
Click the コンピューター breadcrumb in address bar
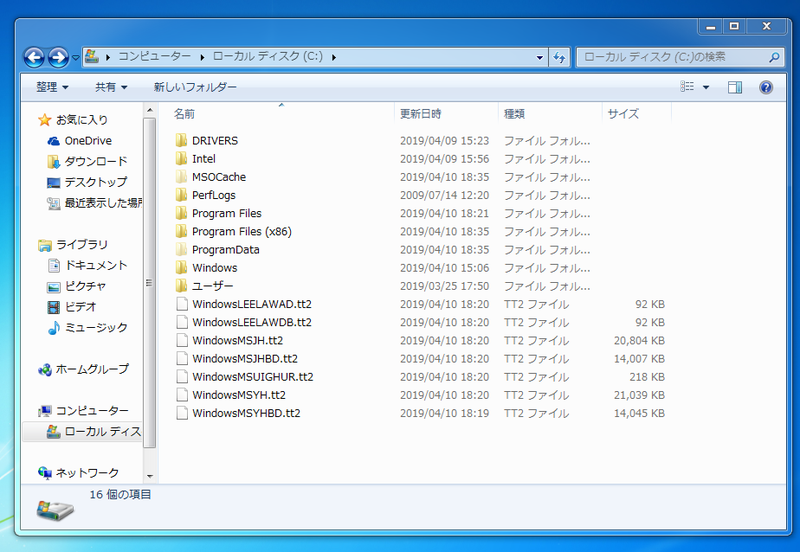pos(155,56)
